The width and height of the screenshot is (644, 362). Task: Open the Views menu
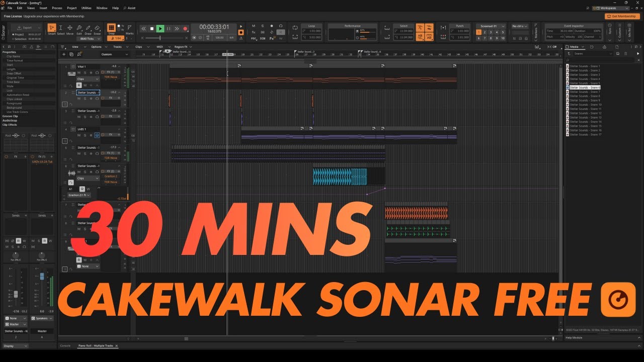(31, 8)
